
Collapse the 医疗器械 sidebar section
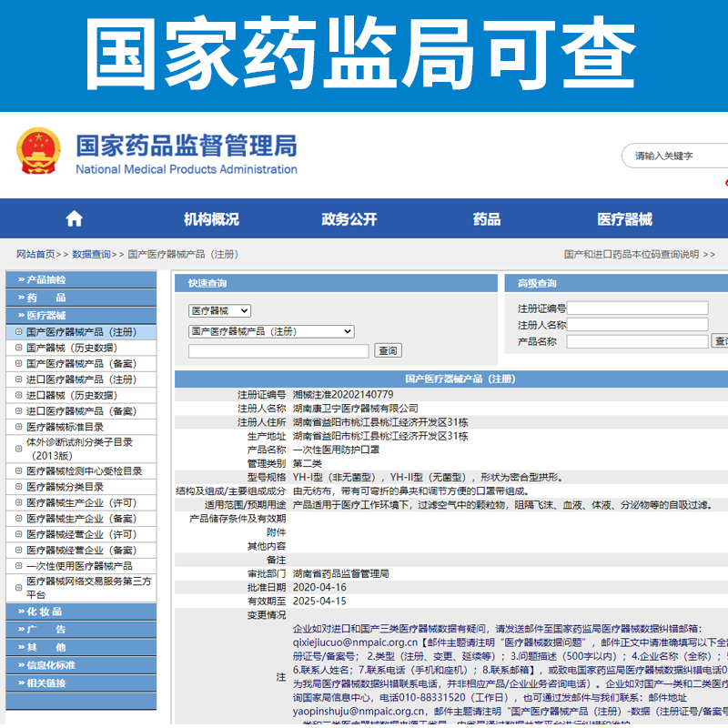click(x=81, y=315)
